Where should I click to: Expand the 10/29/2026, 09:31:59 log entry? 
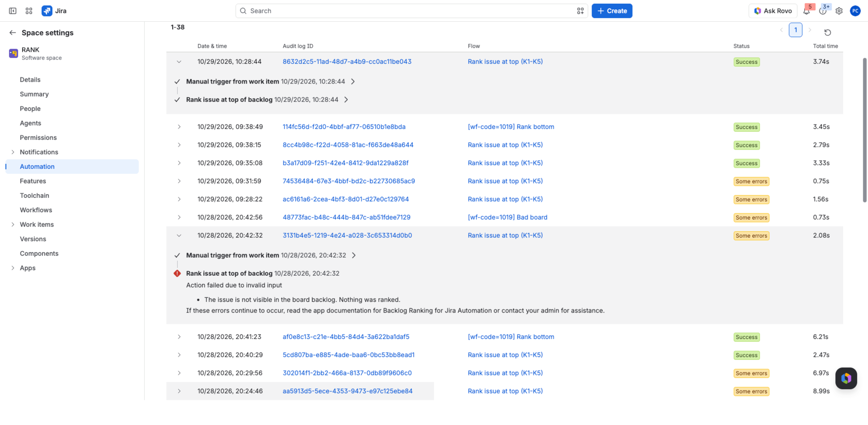[179, 181]
